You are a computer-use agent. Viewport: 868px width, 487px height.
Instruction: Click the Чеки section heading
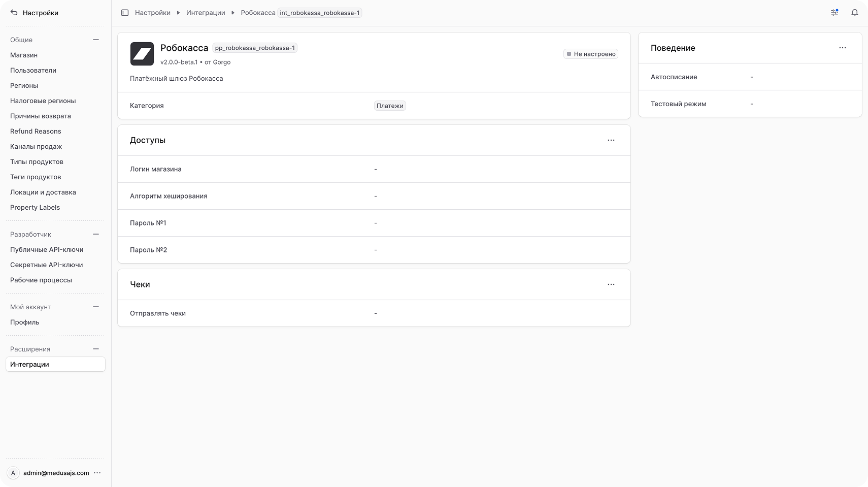pos(140,284)
